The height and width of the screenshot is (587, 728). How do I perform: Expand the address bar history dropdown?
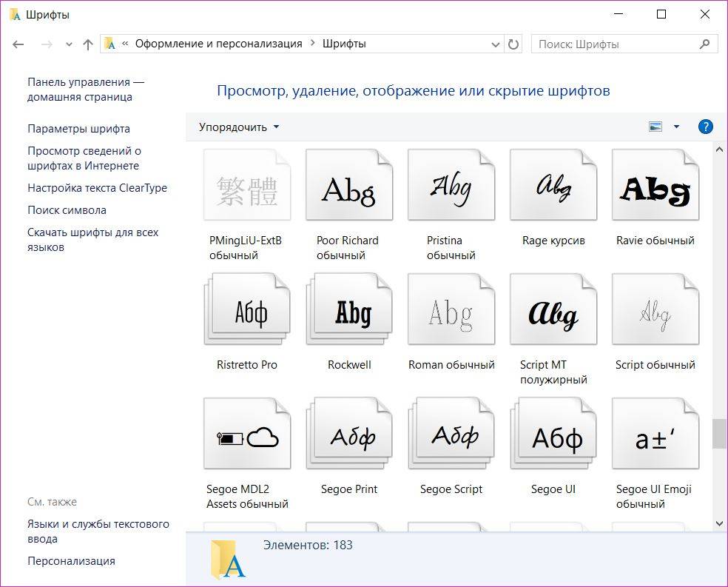coord(496,44)
